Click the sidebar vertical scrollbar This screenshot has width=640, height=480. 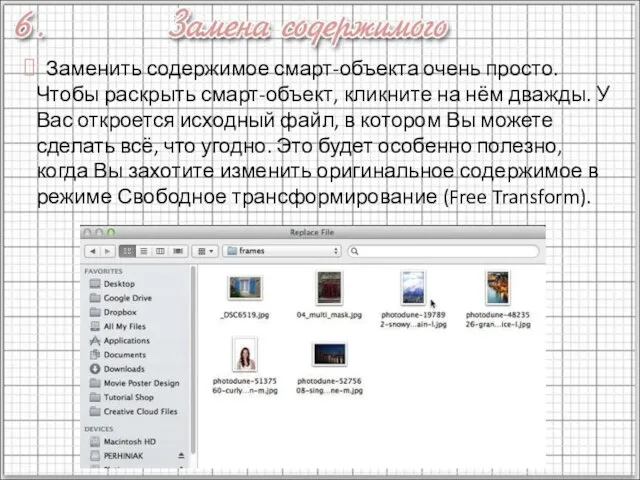coord(193,359)
